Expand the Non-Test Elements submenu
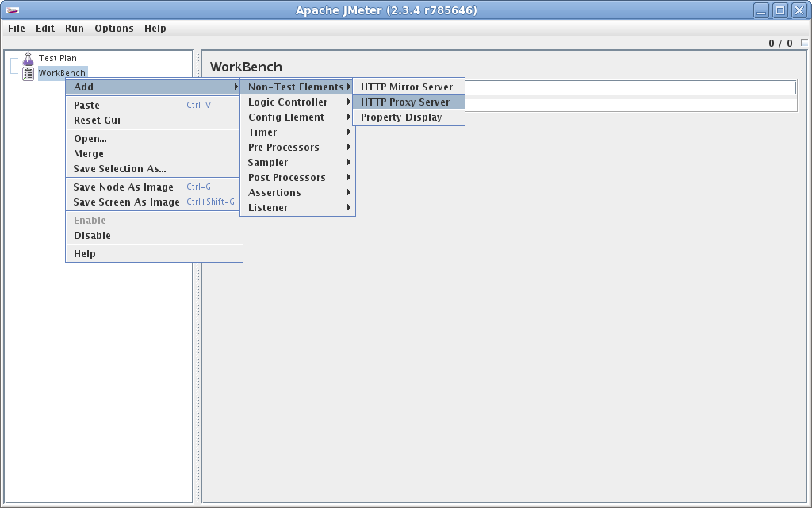 [298, 87]
